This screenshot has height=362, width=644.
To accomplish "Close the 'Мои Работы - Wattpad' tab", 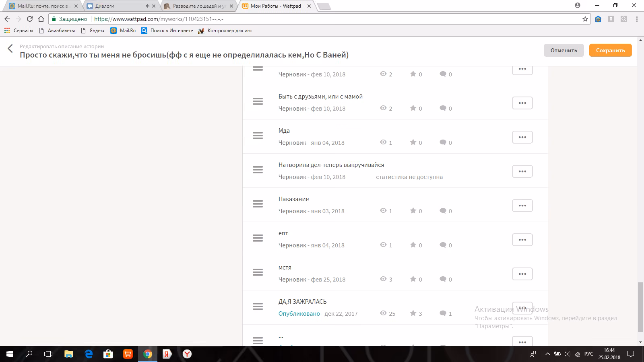I will 309,6.
